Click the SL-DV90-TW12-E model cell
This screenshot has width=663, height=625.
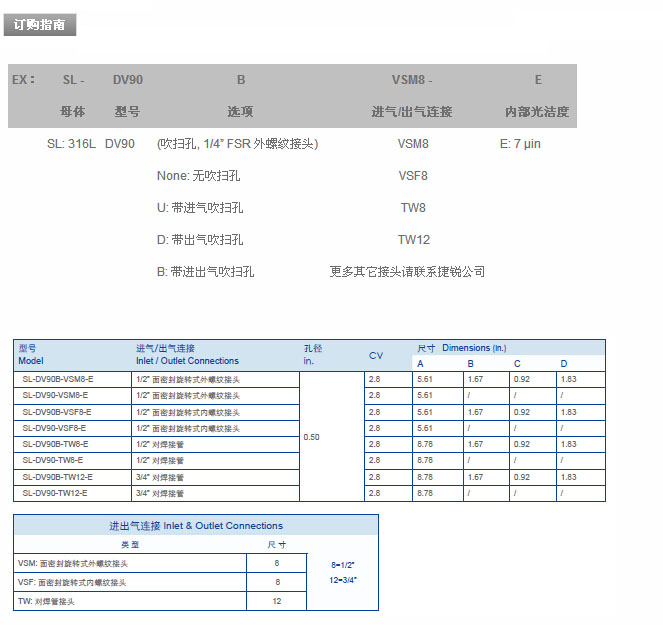[x=55, y=493]
